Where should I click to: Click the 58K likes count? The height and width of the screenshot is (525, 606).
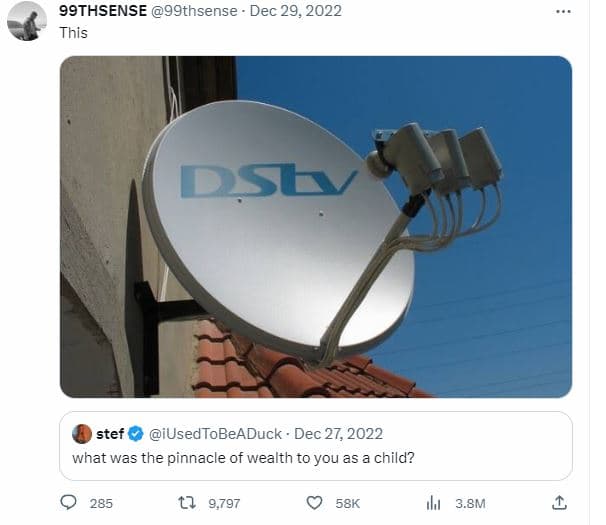point(347,503)
